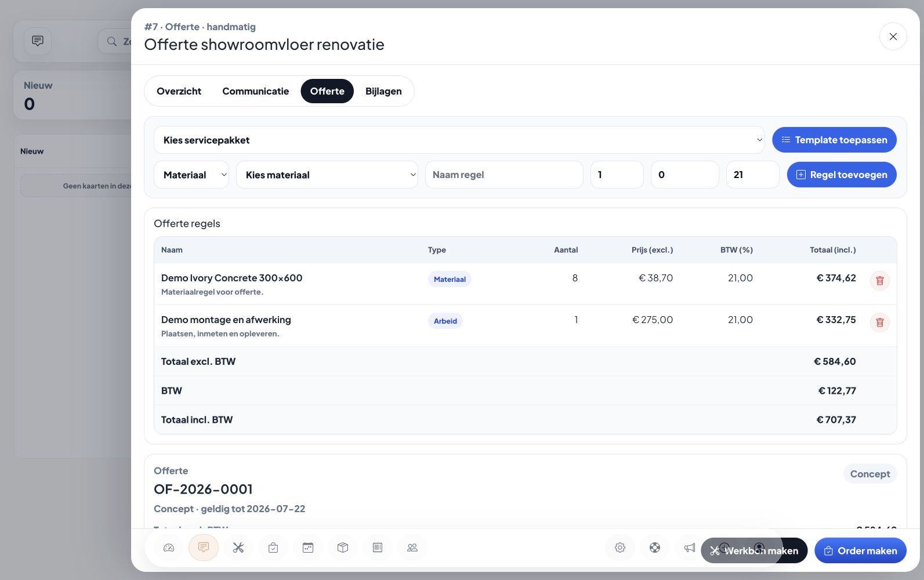The image size is (924, 580).
Task: Click the € 38,70 price cell
Action: (x=656, y=278)
